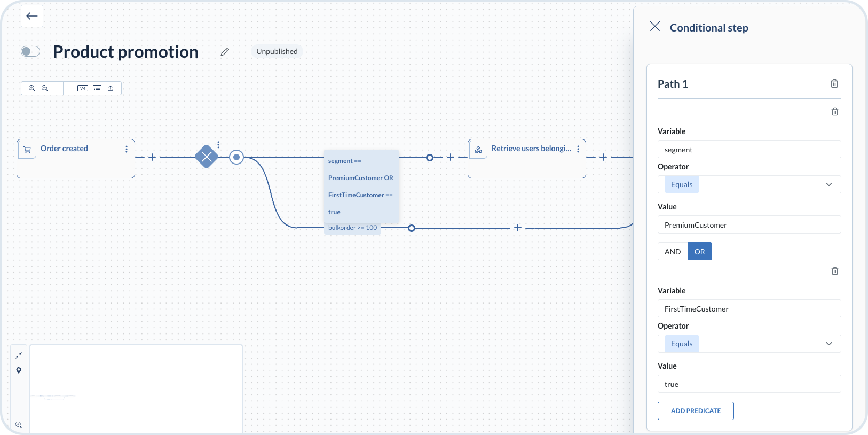
Task: Open options for Retrieve users node
Action: pyautogui.click(x=578, y=149)
